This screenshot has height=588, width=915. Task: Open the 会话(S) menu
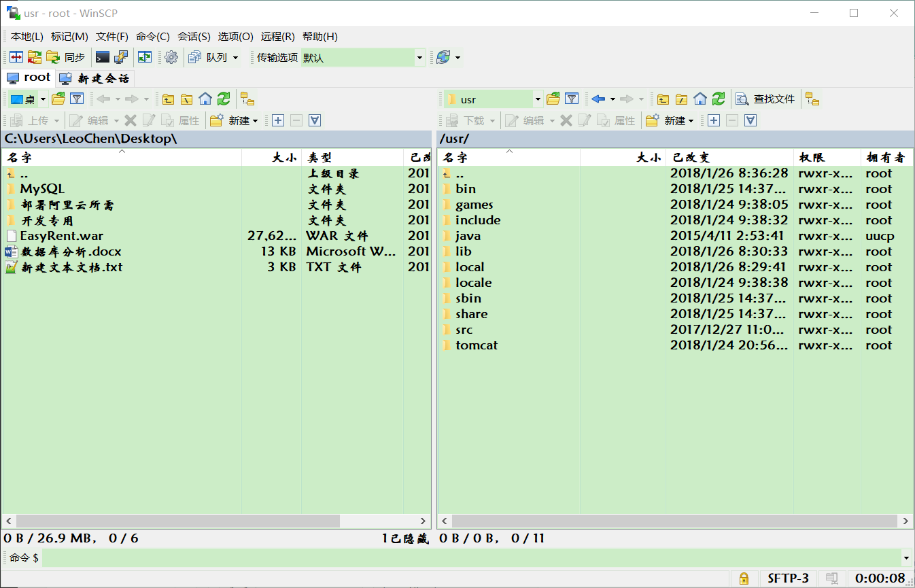click(194, 37)
